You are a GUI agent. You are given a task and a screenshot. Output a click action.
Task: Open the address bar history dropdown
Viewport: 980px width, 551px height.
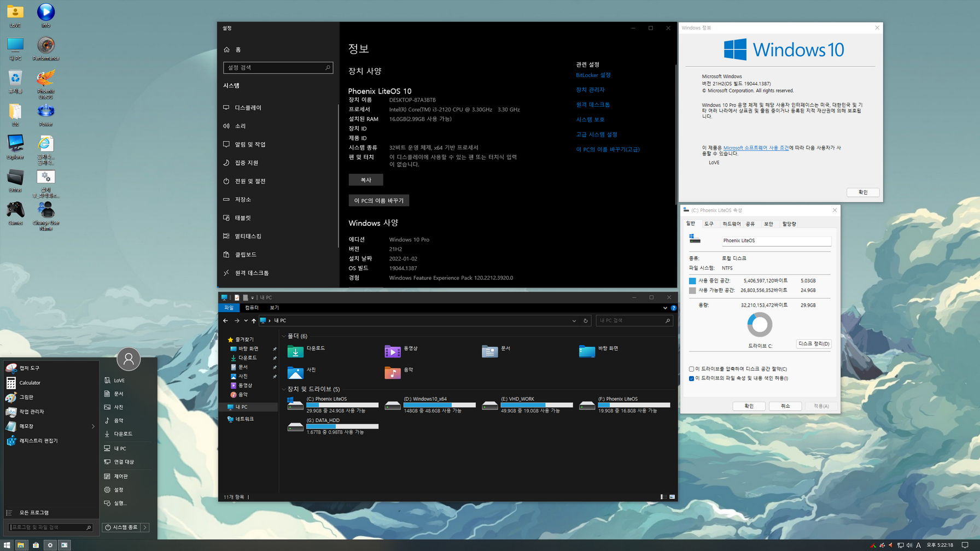pyautogui.click(x=574, y=321)
